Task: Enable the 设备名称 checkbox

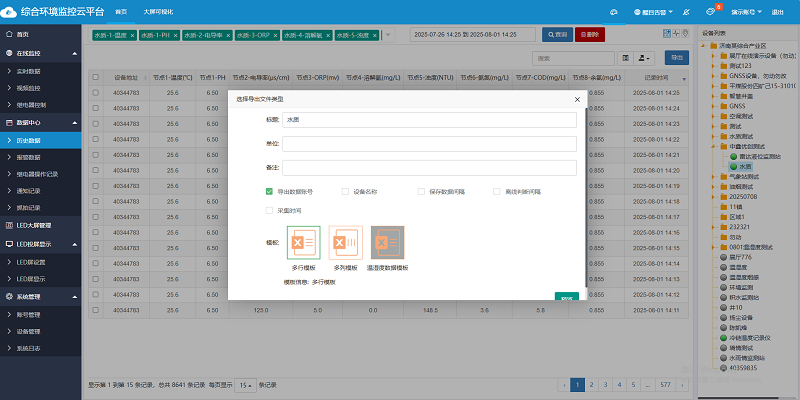Action: tap(345, 190)
